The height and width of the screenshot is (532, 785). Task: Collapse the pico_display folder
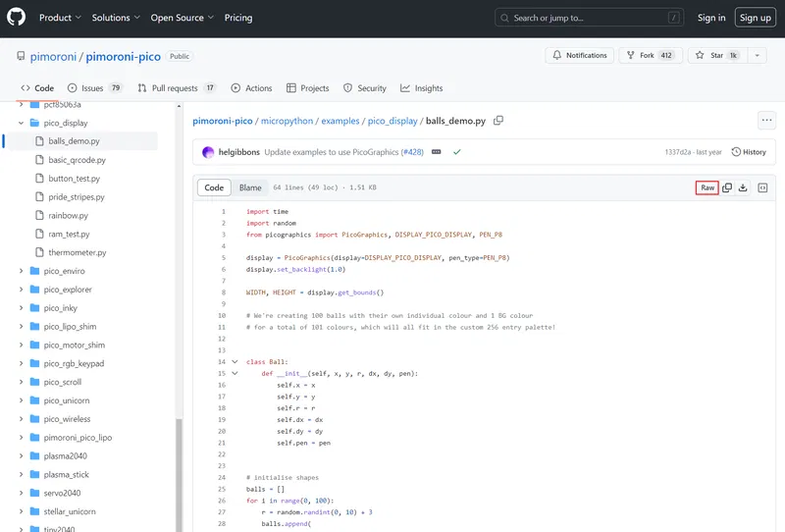click(21, 124)
